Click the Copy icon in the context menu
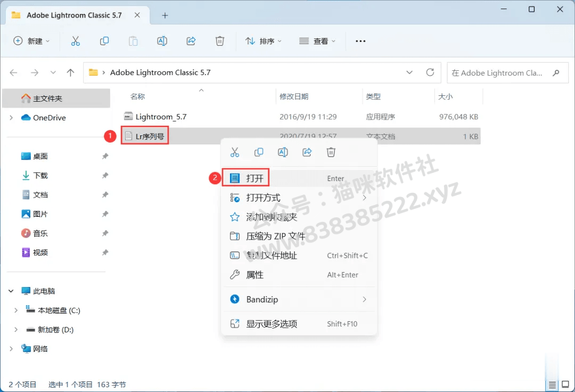The width and height of the screenshot is (575, 392). click(259, 152)
